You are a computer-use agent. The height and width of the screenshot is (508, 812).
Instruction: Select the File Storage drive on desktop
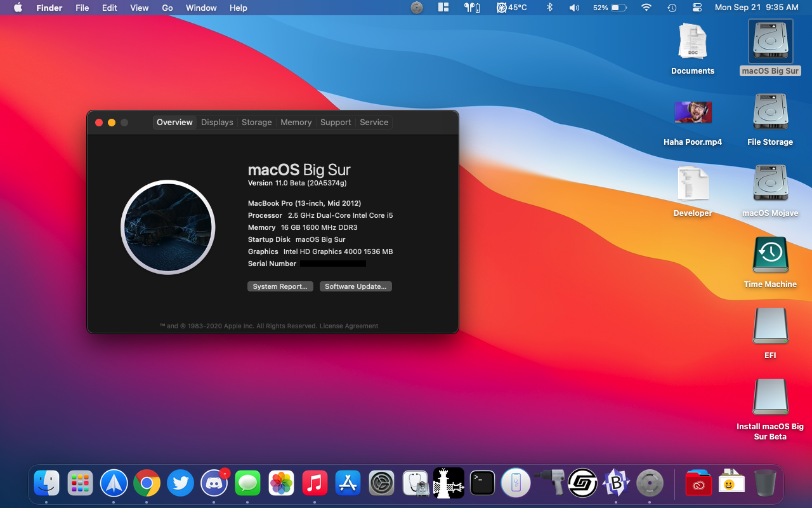(770, 112)
